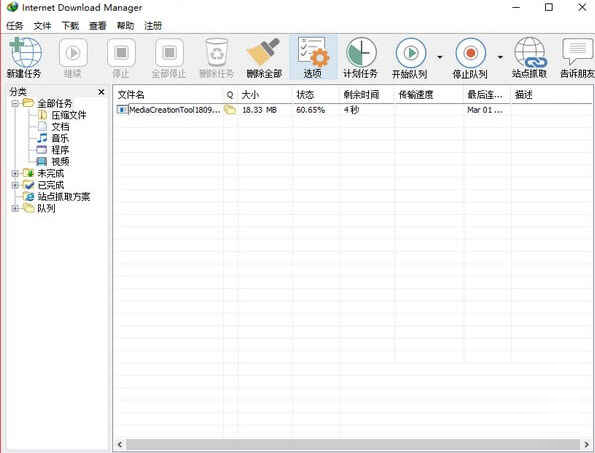The width and height of the screenshot is (595, 453).
Task: Open the 站点抓取 site grabber icon
Action: (530, 52)
